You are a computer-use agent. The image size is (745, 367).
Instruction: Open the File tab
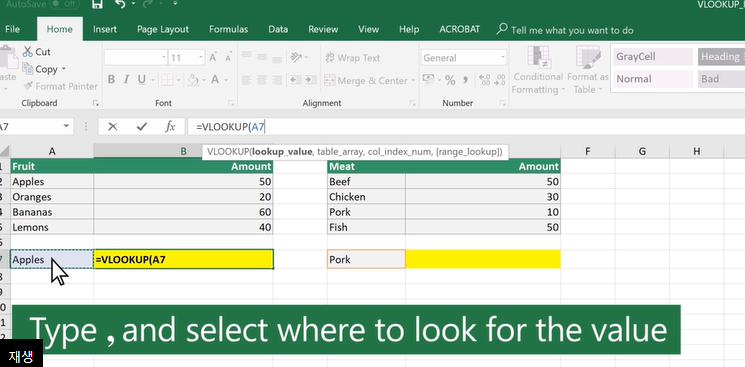tap(12, 29)
